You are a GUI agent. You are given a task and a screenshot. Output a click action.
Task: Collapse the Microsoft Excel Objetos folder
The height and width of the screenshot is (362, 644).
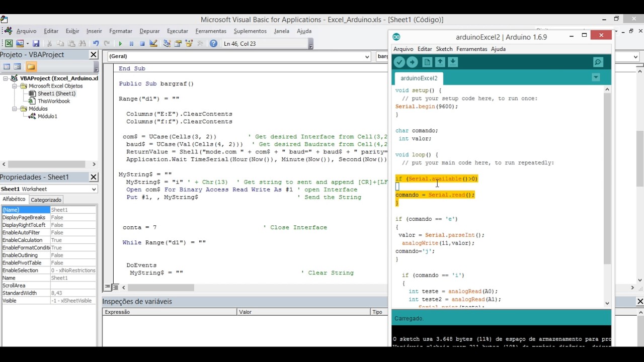[x=15, y=86]
